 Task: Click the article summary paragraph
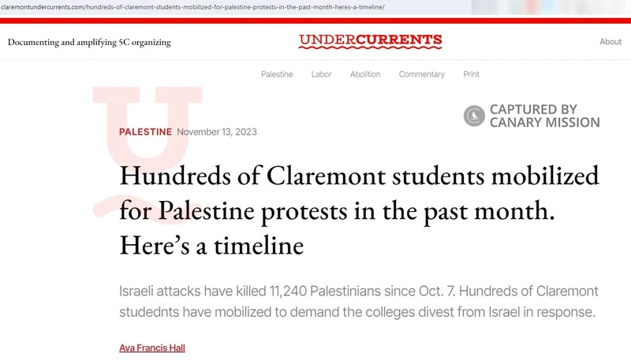[356, 301]
